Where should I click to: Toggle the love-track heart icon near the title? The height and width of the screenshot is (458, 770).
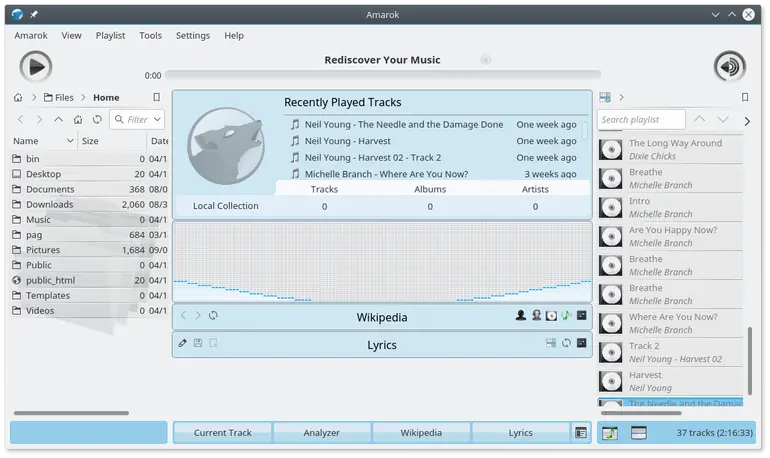486,59
